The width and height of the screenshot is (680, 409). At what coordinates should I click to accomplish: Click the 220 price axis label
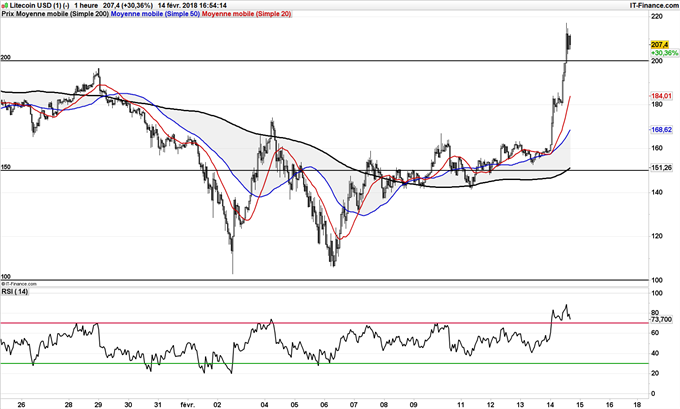coord(657,16)
